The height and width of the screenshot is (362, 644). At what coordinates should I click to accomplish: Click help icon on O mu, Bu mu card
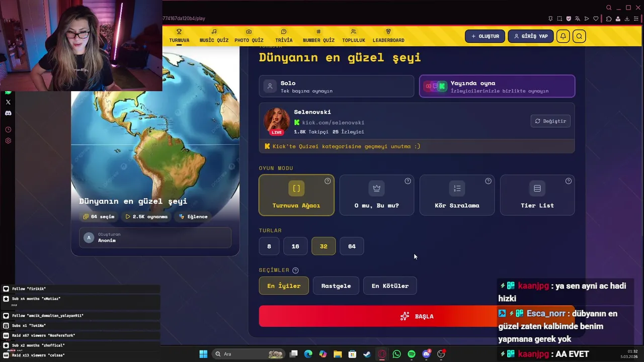pyautogui.click(x=408, y=181)
